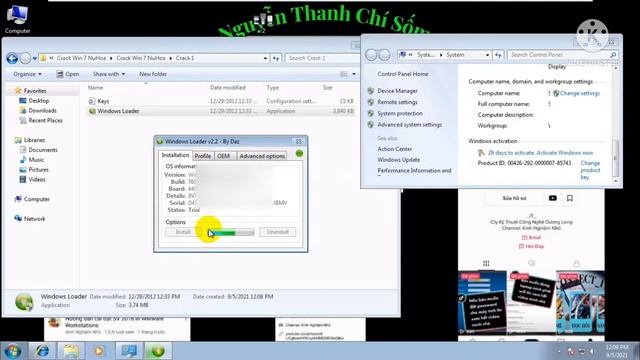Open Favorites in navigation pane
The height and width of the screenshot is (360, 640).
tap(35, 91)
